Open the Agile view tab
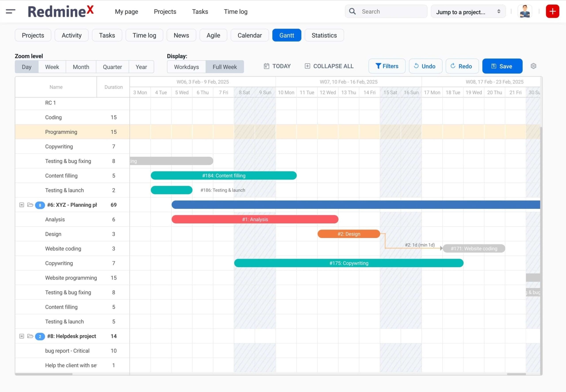Image resolution: width=566 pixels, height=392 pixels. point(213,35)
